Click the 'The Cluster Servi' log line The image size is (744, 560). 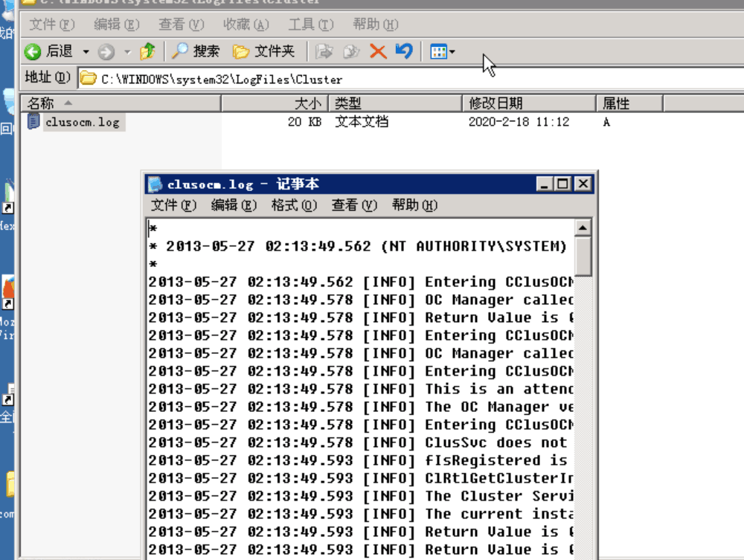tap(361, 496)
